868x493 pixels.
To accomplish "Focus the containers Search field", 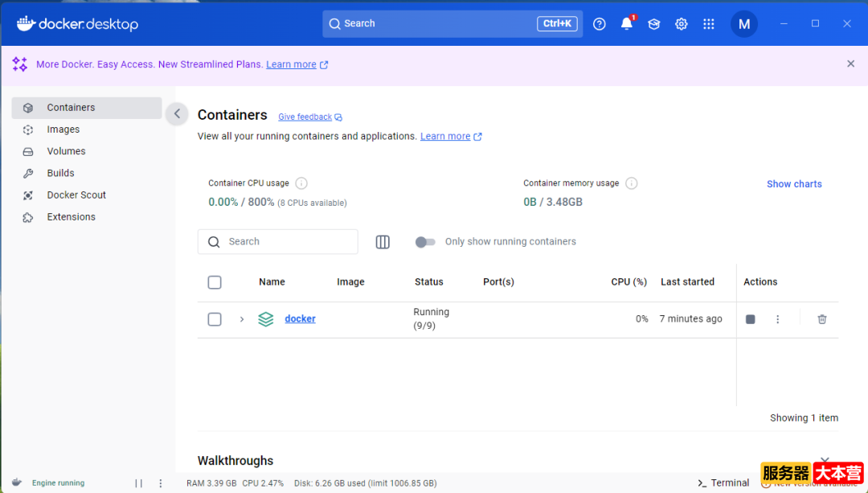I will [278, 241].
